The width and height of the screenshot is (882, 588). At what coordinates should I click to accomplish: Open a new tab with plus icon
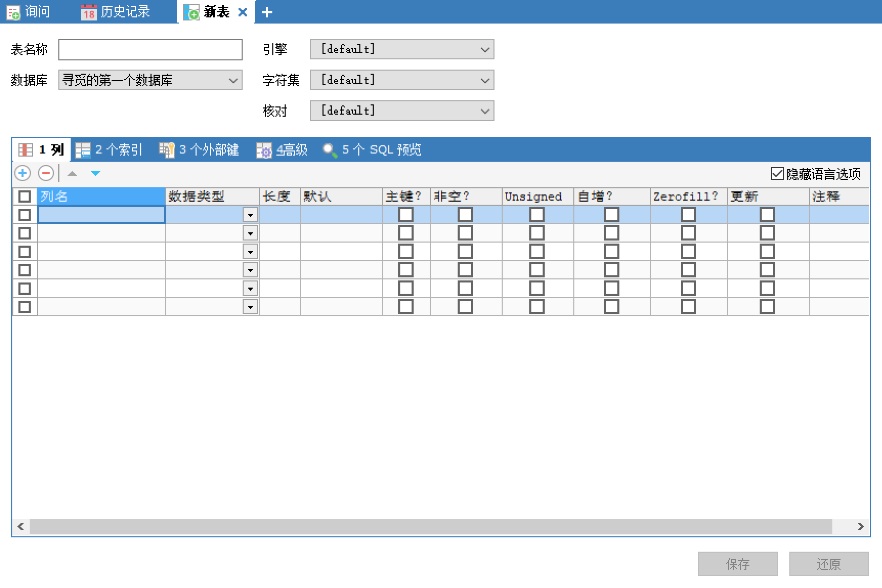click(267, 12)
